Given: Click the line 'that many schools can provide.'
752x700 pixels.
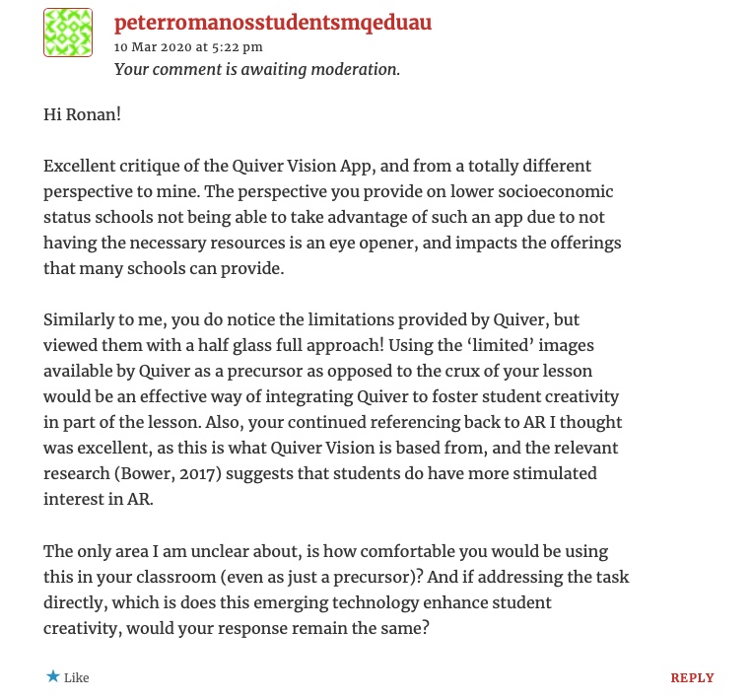Looking at the screenshot, I should click(164, 268).
